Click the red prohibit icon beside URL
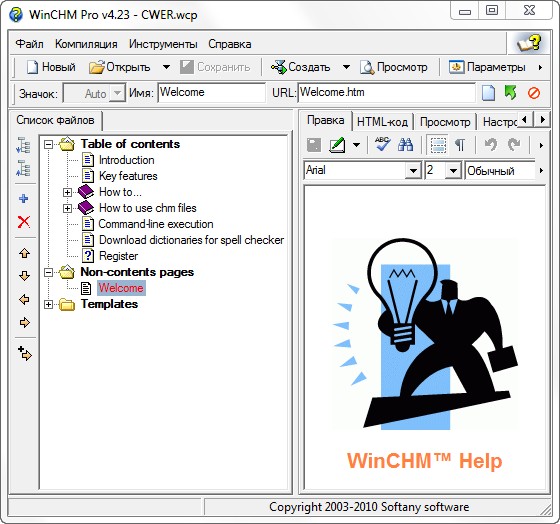This screenshot has width=560, height=524. [534, 93]
